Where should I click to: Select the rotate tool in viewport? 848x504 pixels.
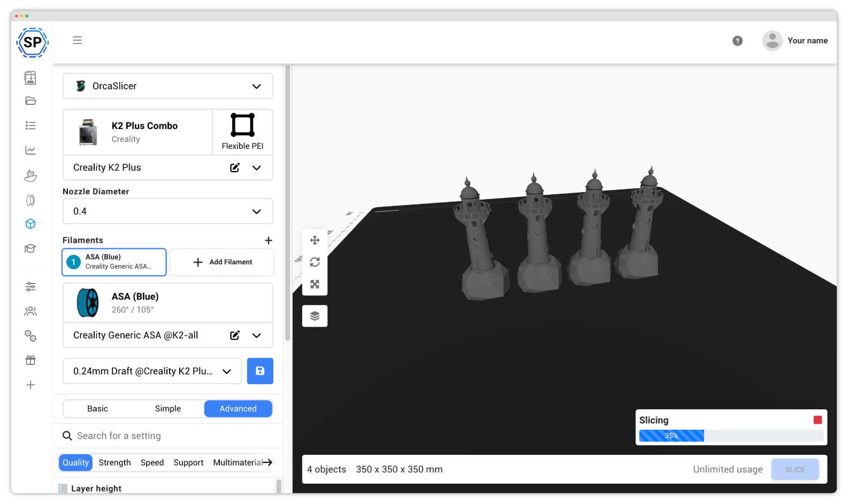tap(315, 262)
